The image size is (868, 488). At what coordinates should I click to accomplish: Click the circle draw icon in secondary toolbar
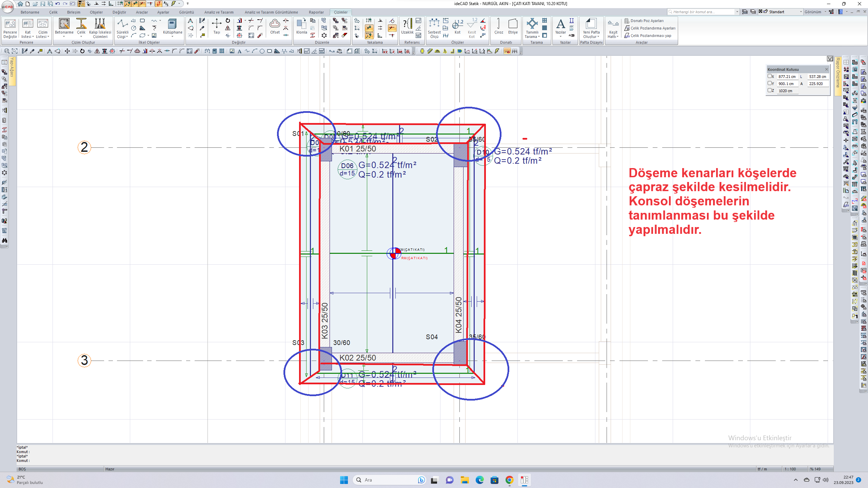tap(262, 51)
